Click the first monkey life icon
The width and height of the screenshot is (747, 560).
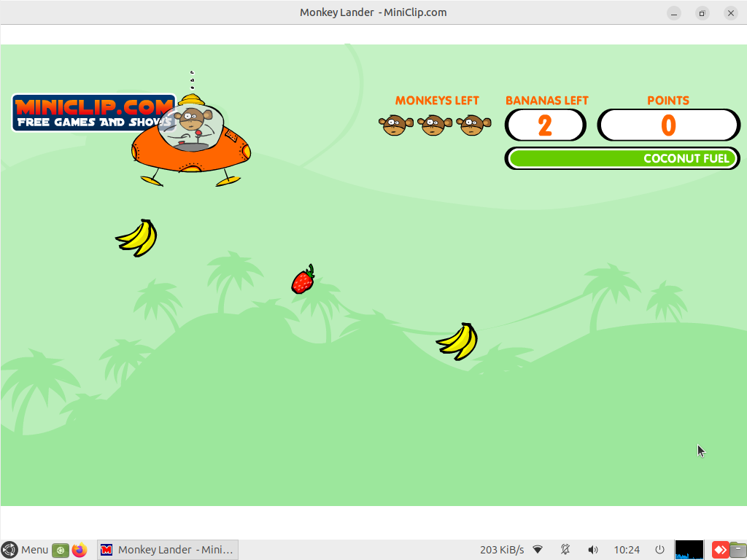pyautogui.click(x=395, y=125)
